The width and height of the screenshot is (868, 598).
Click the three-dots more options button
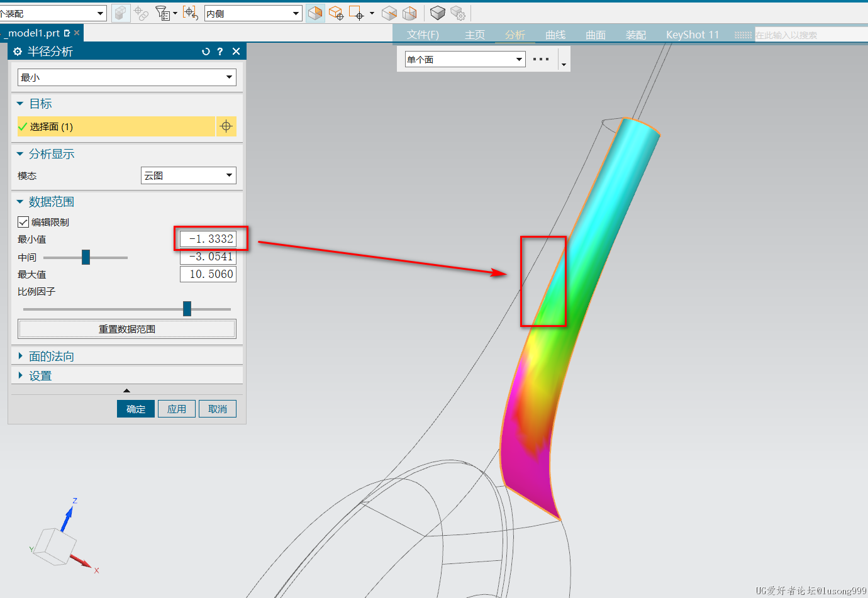541,59
